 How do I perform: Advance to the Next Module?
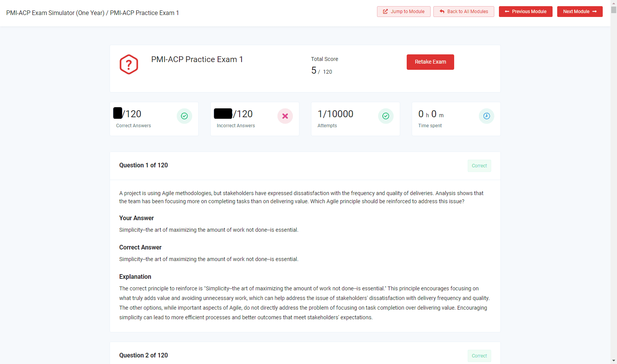click(x=580, y=12)
